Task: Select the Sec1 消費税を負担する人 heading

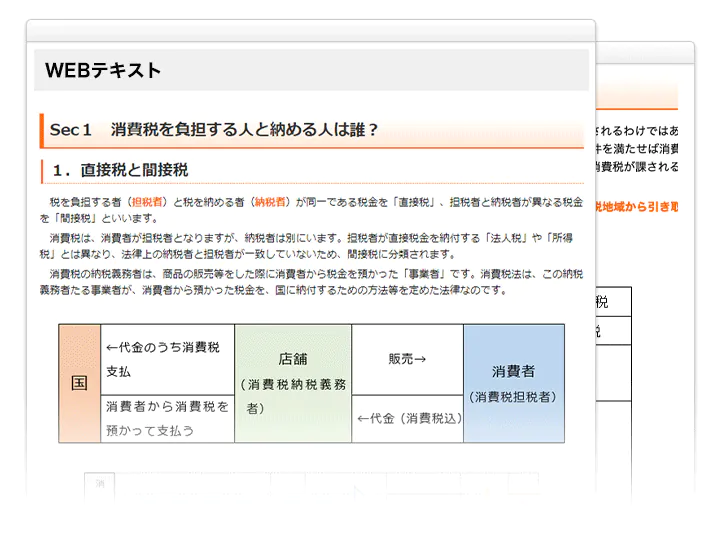Action: [x=214, y=130]
